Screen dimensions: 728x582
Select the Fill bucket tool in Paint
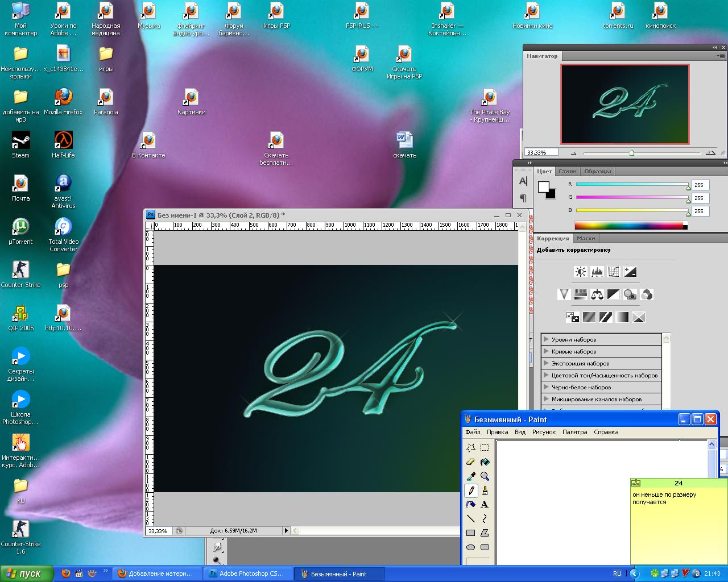tap(485, 462)
